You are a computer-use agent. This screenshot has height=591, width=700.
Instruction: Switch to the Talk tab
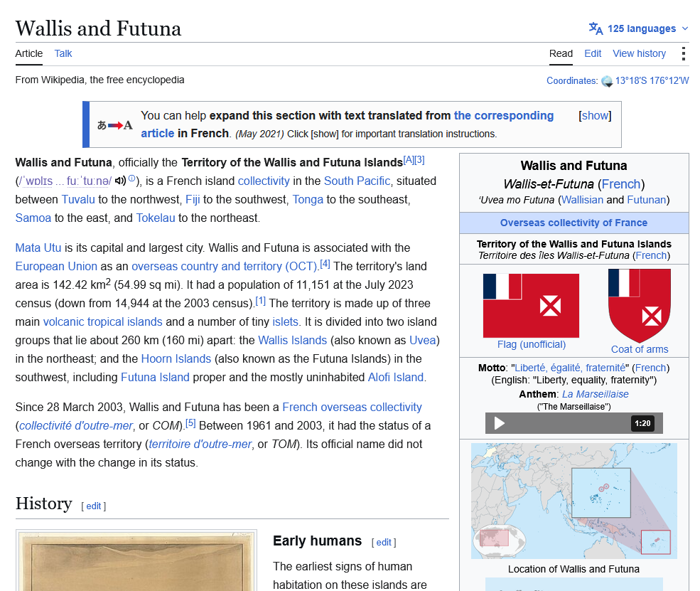63,53
